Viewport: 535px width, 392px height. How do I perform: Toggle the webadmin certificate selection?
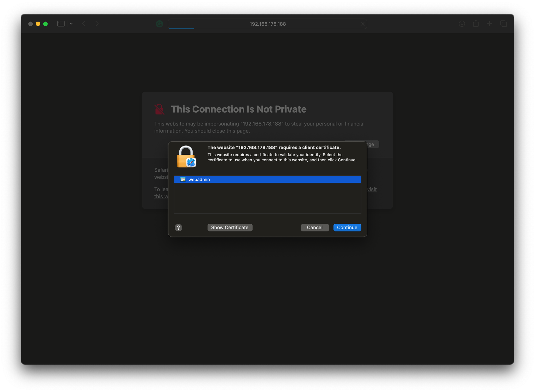click(267, 180)
